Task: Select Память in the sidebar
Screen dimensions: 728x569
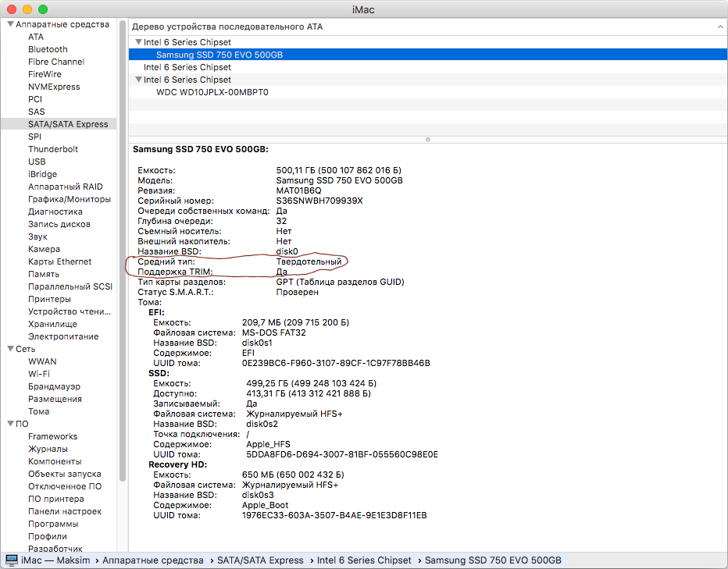Action: 44,274
